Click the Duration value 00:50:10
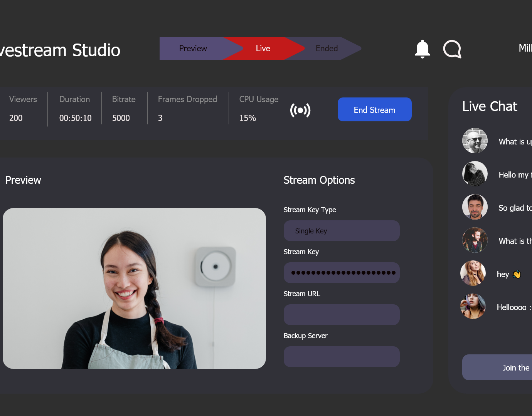Image resolution: width=532 pixels, height=416 pixels. pos(76,118)
